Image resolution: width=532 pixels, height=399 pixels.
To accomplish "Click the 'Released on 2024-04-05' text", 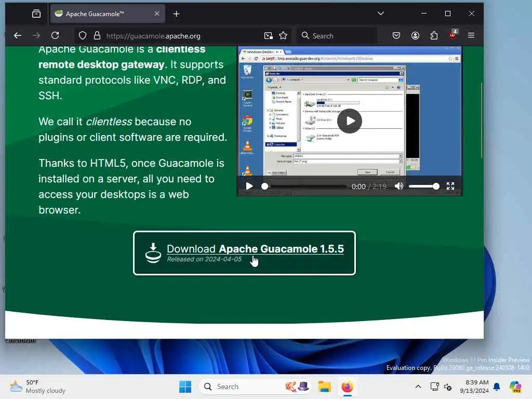I will coord(204,259).
